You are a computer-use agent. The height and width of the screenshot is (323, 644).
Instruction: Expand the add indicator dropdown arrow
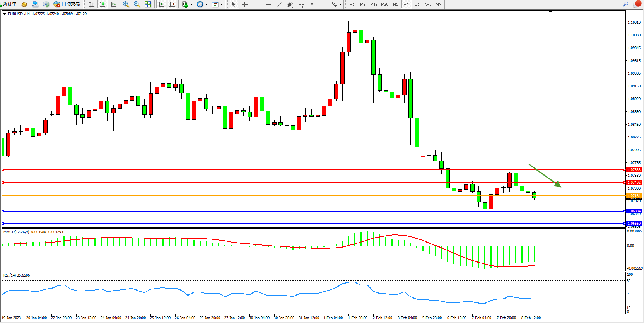[191, 5]
